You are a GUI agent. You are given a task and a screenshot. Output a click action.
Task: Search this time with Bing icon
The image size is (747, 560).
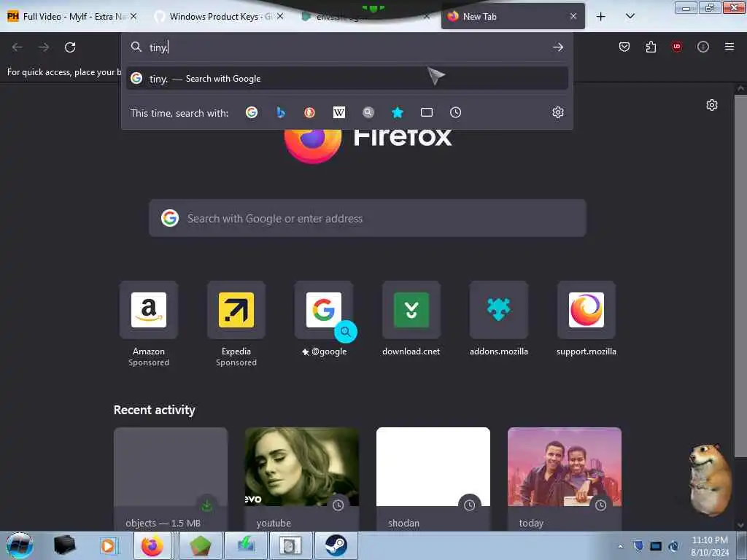[281, 112]
